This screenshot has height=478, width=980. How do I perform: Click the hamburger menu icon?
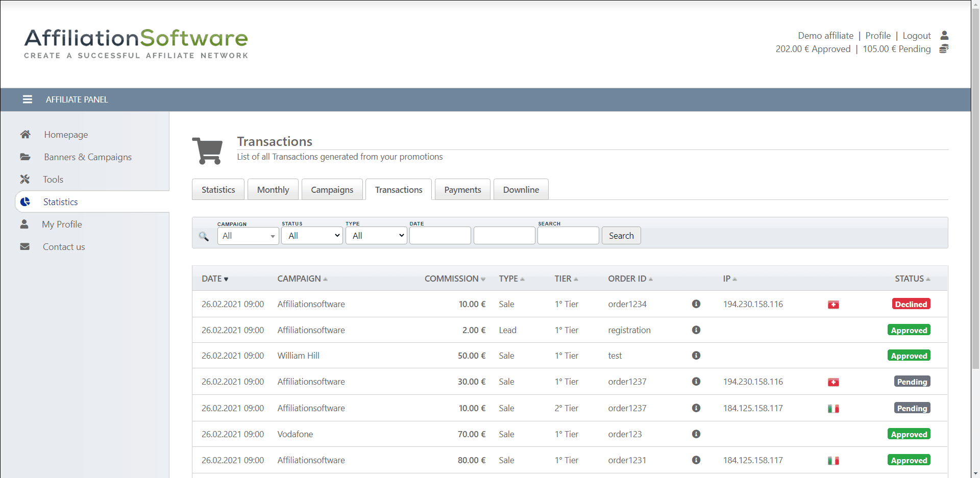(x=28, y=99)
